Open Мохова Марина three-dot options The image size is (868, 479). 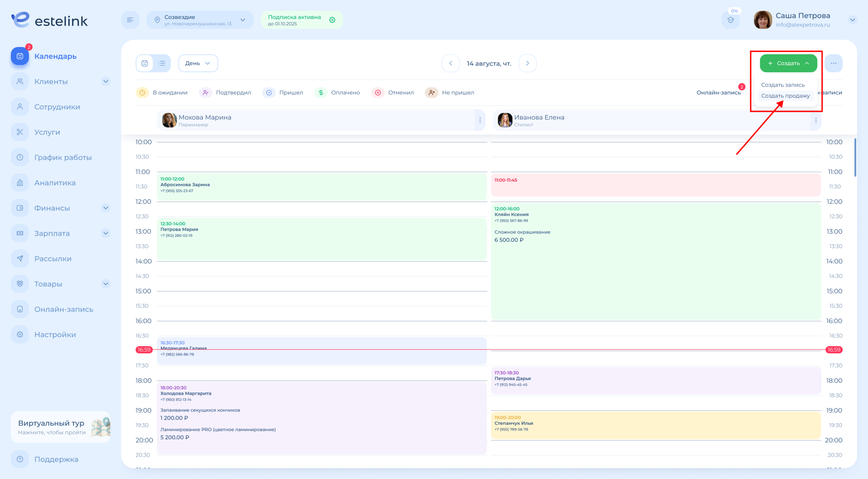(x=480, y=120)
